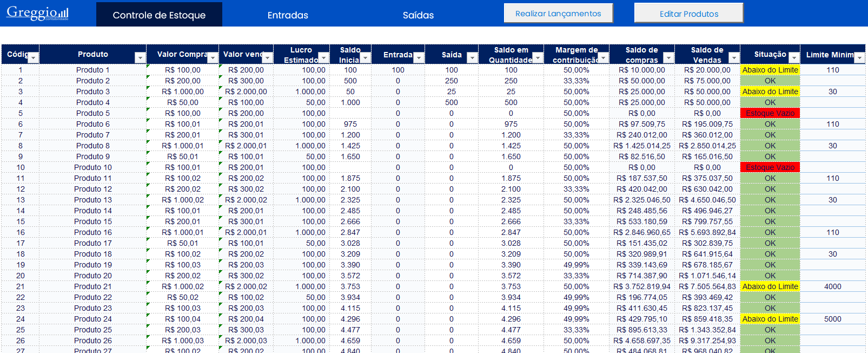Show filter options for the Entrada column
Screen dimensions: 868x353
click(x=419, y=58)
